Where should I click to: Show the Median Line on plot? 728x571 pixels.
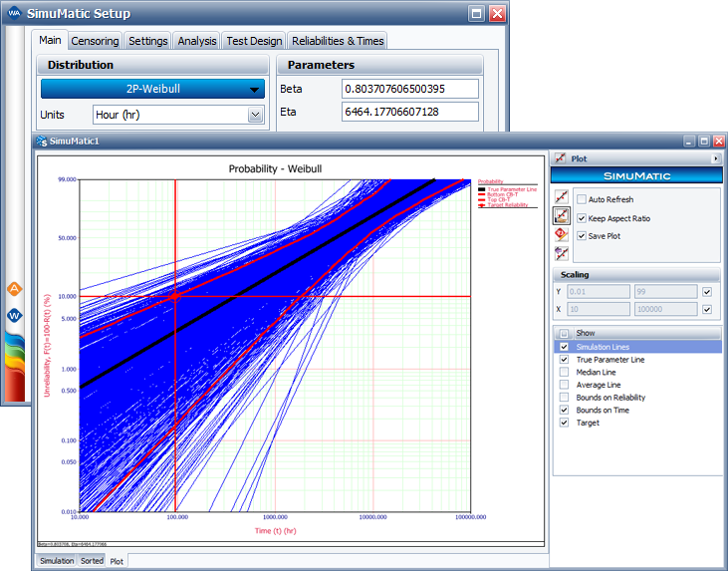pos(564,372)
